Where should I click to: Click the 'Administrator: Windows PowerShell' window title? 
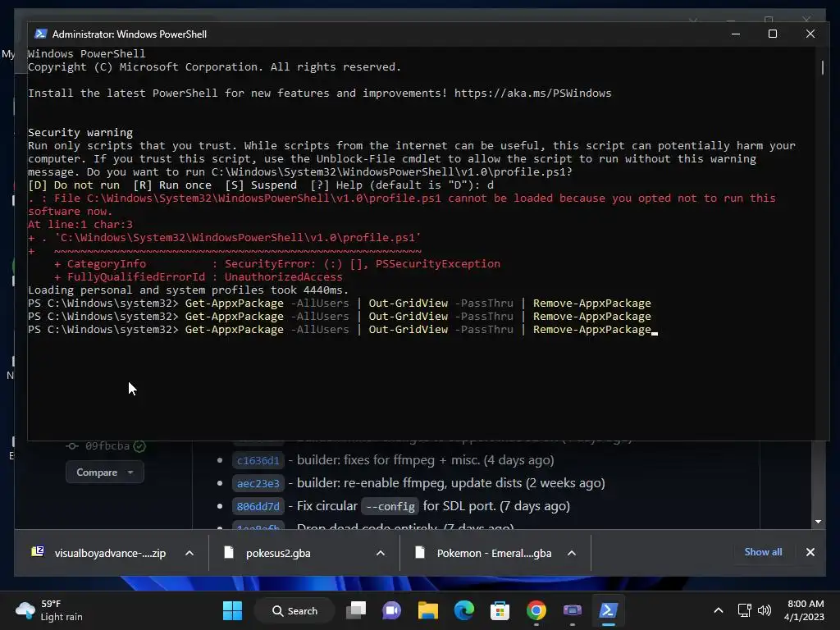click(x=129, y=34)
